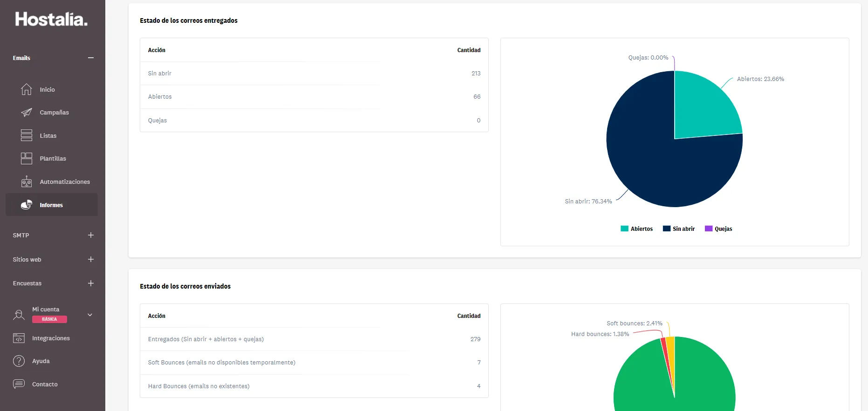Click the 'Entregados (Sin abrir + abiertos + quejas)' row
Image resolution: width=868 pixels, height=411 pixels.
pos(314,339)
